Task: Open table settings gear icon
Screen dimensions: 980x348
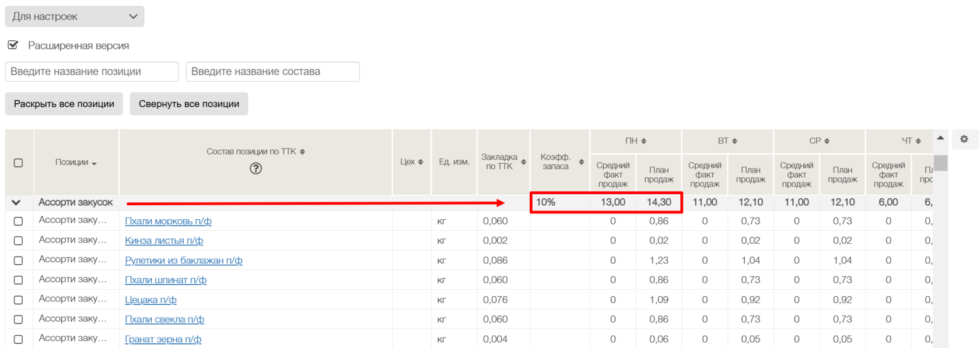Action: point(964,139)
